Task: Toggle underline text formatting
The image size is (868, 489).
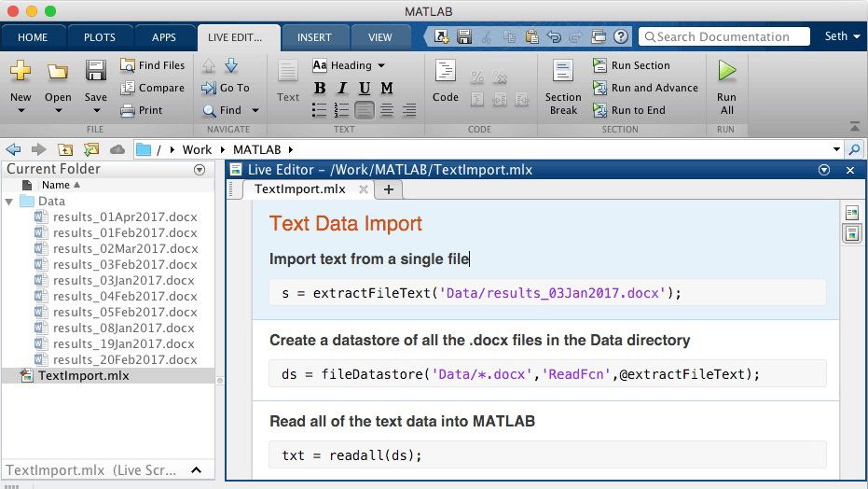Action: (x=365, y=88)
